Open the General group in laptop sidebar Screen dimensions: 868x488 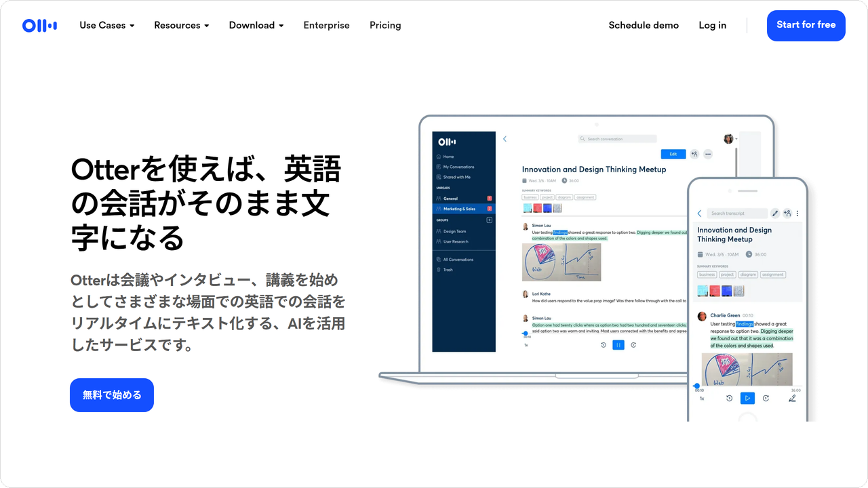pyautogui.click(x=464, y=199)
